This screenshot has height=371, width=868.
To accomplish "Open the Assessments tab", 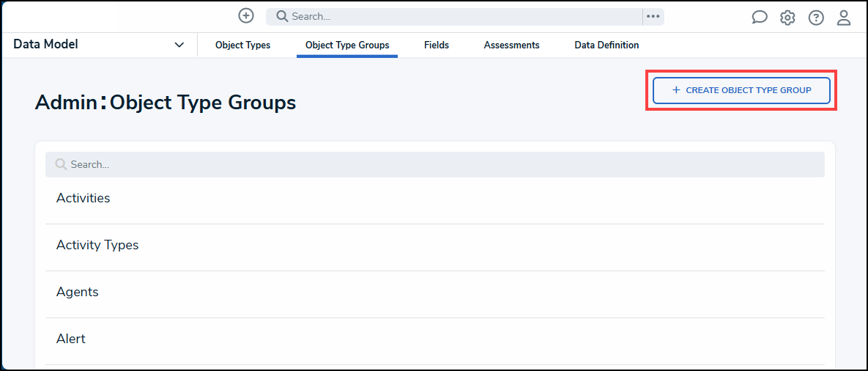I will [511, 45].
